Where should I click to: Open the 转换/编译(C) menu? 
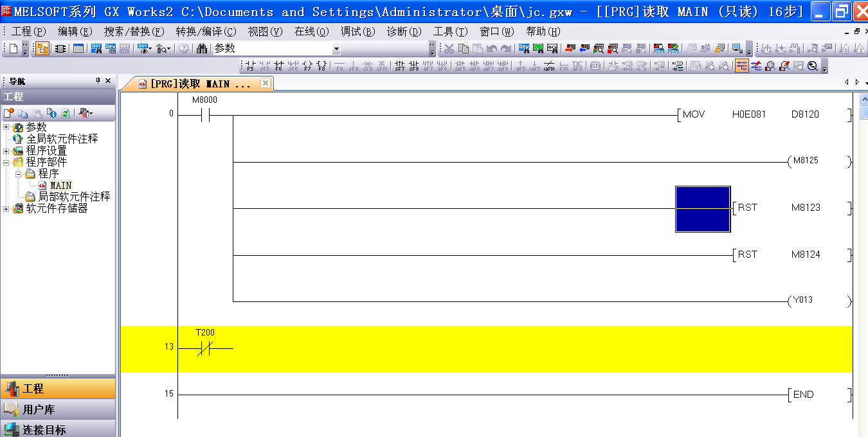pyautogui.click(x=206, y=31)
